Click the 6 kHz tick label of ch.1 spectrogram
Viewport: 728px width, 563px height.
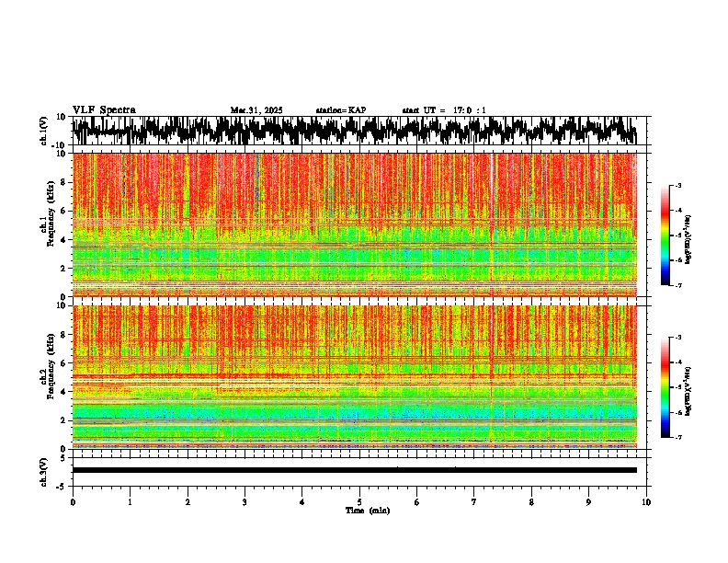(x=63, y=211)
